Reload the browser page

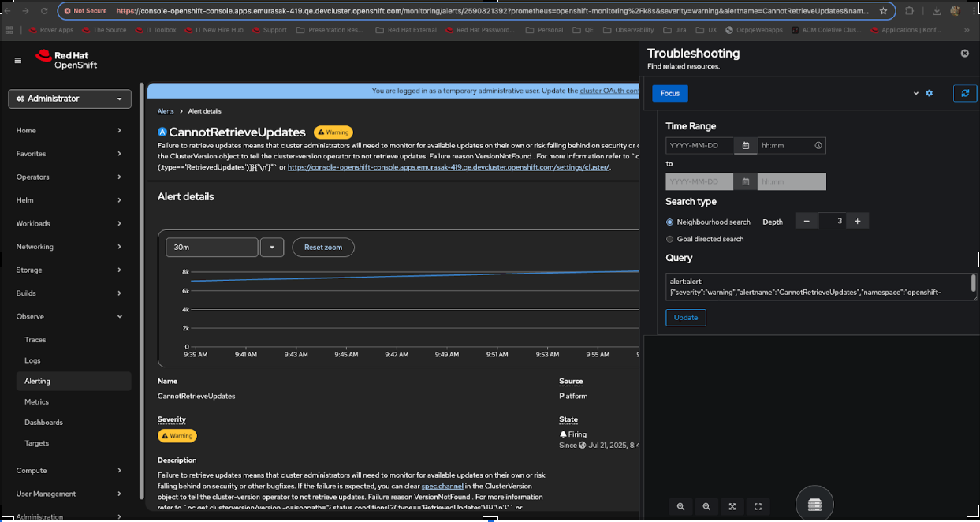tap(44, 11)
